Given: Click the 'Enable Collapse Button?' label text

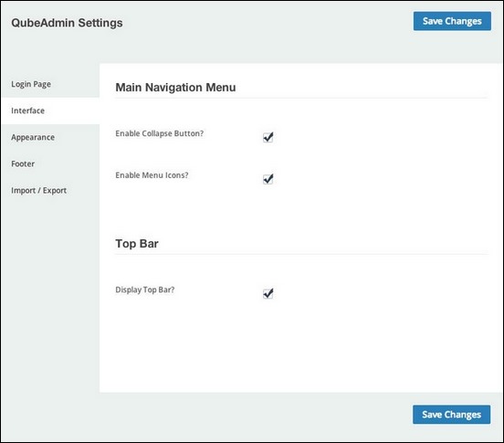Looking at the screenshot, I should pyautogui.click(x=160, y=133).
